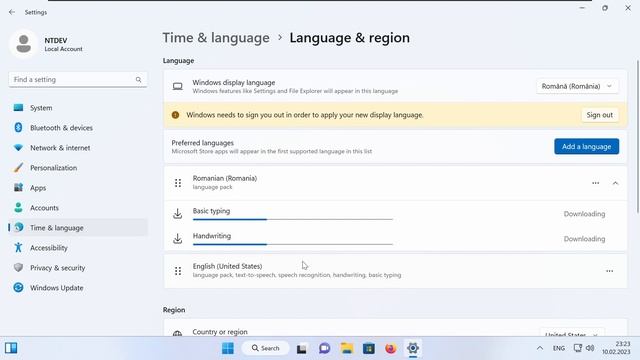Open Microsoft Store on taskbar
The height and width of the screenshot is (360, 640).
369,348
